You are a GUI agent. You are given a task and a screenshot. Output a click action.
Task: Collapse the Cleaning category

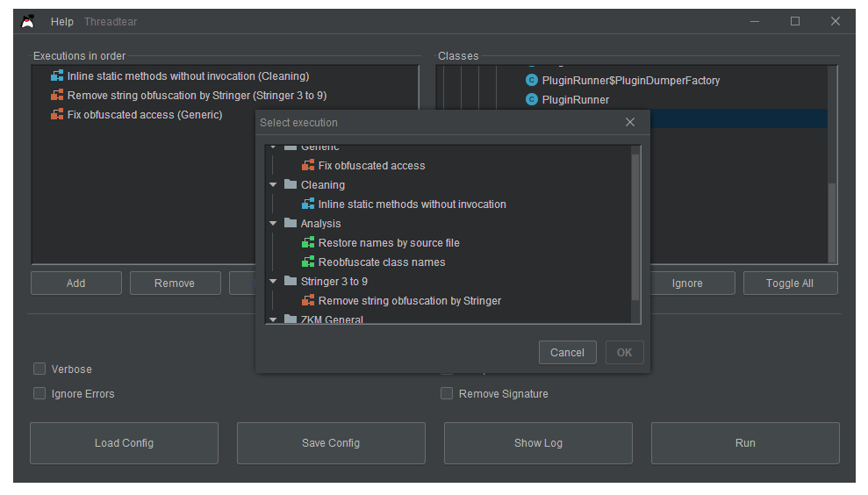[273, 184]
